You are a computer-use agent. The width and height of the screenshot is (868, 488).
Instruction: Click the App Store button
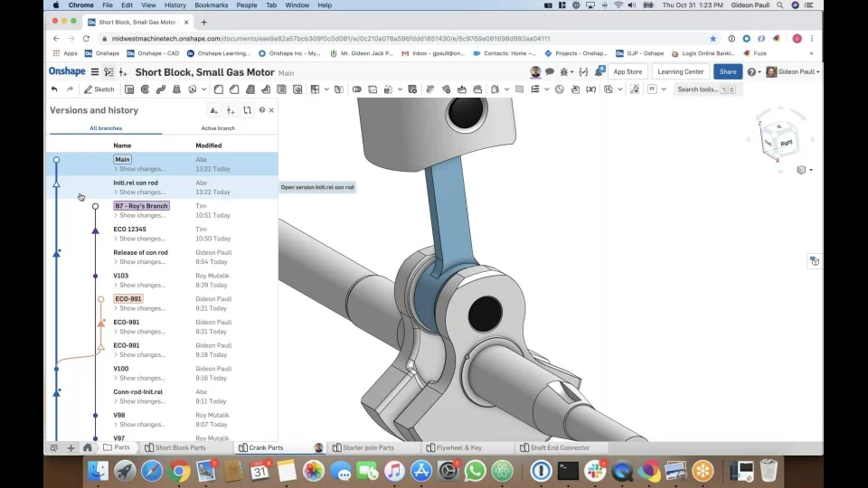point(627,72)
